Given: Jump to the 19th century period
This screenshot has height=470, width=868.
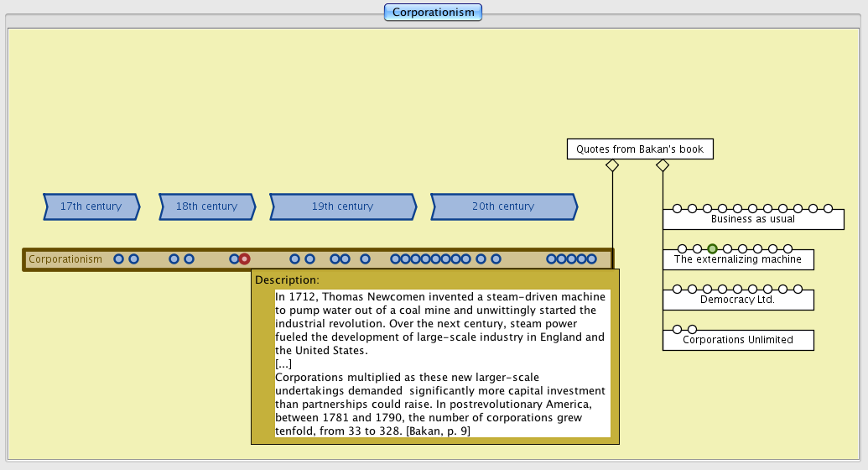Looking at the screenshot, I should click(x=342, y=206).
